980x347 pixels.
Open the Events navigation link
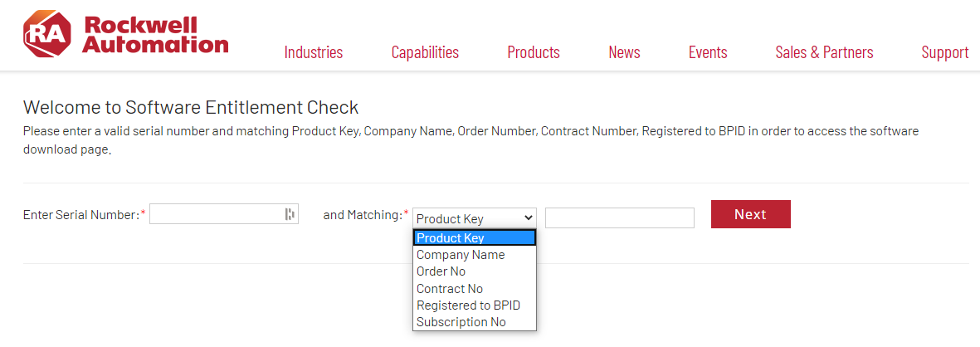(708, 52)
